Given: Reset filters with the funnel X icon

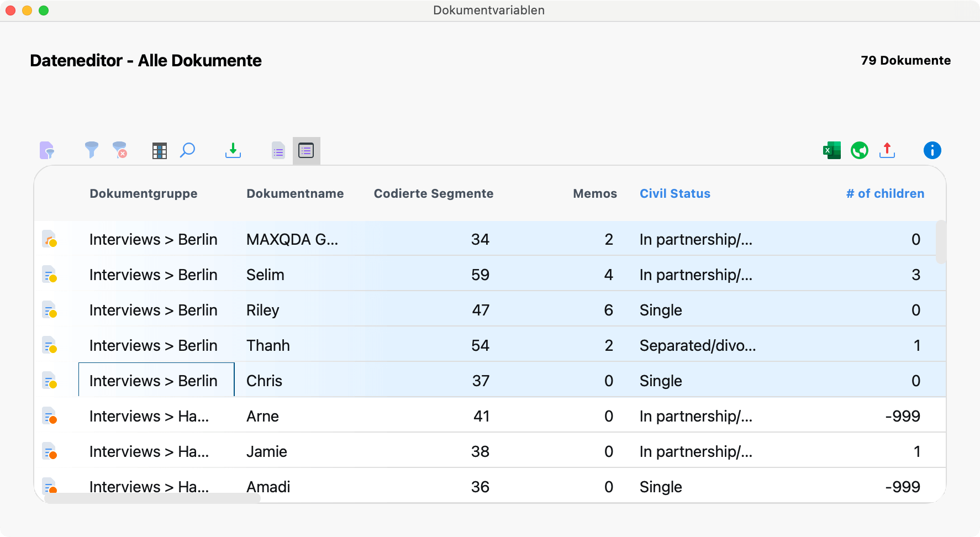Looking at the screenshot, I should (x=120, y=150).
